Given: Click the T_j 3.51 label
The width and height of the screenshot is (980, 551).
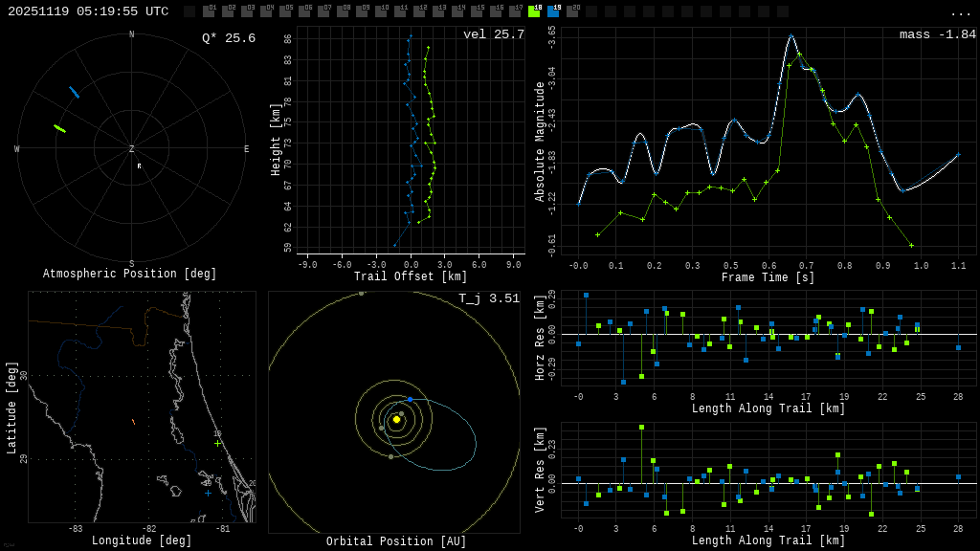Looking at the screenshot, I should 488,298.
